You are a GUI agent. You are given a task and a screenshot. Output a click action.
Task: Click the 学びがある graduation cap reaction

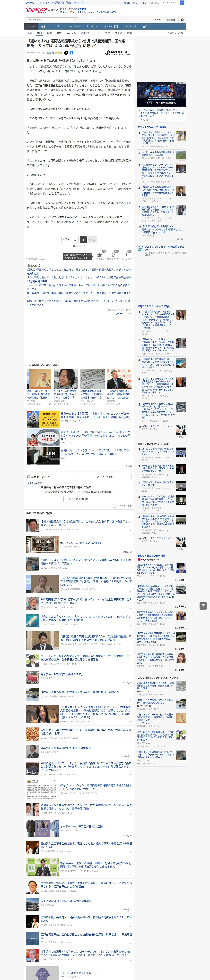(x=100, y=256)
